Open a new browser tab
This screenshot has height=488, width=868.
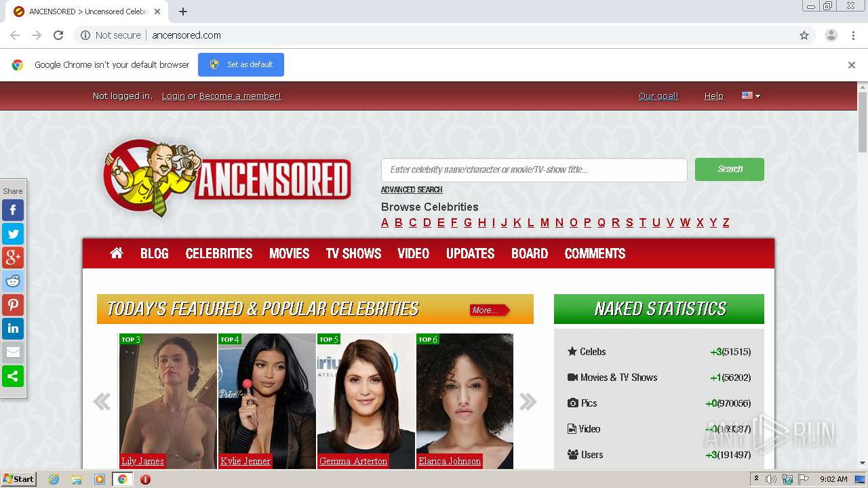(x=183, y=12)
